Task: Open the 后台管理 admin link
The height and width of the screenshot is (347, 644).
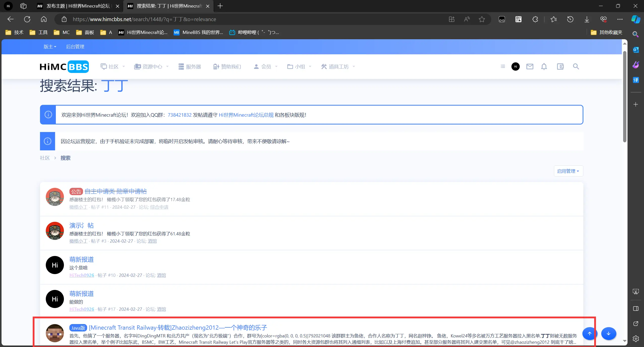Action: [75, 47]
